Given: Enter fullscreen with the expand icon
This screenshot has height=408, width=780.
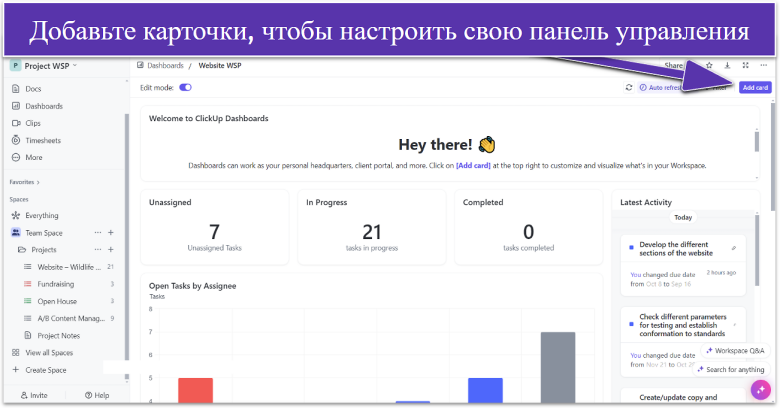Looking at the screenshot, I should coord(745,65).
